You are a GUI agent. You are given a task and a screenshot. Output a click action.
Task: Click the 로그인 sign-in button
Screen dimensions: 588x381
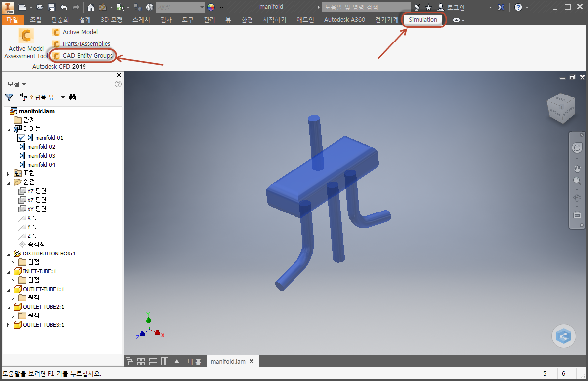pyautogui.click(x=452, y=7)
